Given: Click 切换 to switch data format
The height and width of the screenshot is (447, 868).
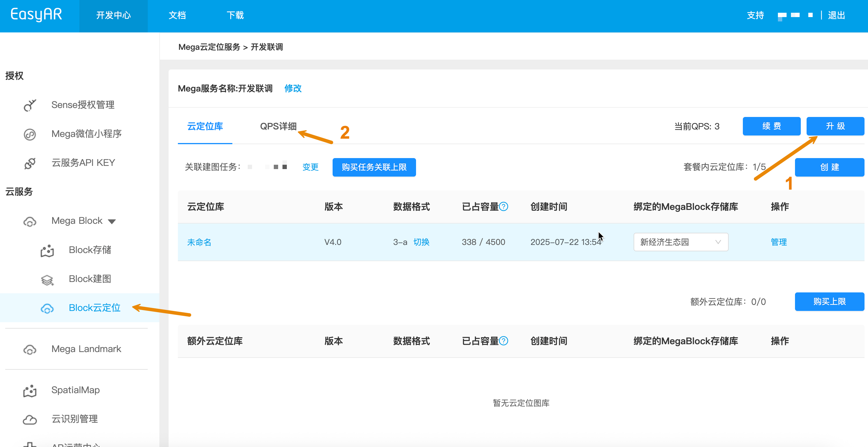Looking at the screenshot, I should (x=421, y=242).
